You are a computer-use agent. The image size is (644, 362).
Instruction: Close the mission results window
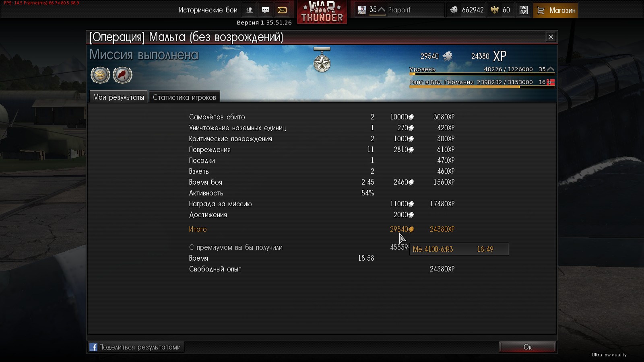click(x=551, y=37)
